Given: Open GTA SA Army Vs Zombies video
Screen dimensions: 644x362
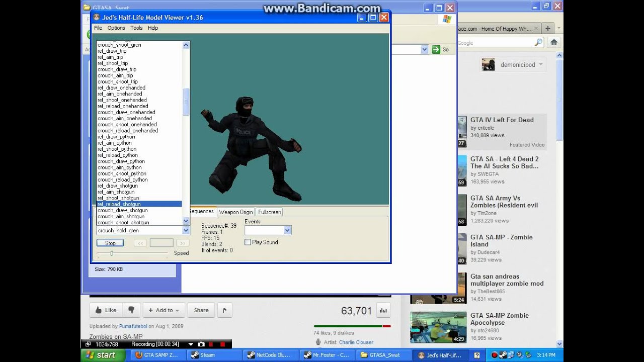Looking at the screenshot, I should [504, 202].
